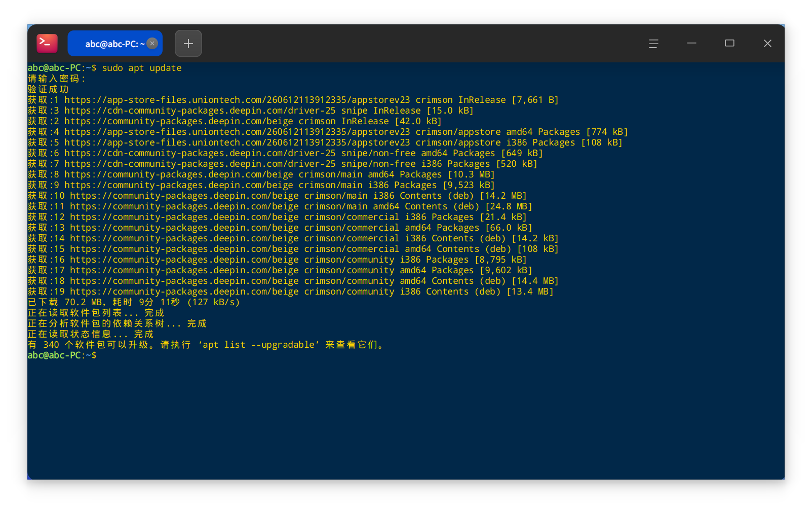The height and width of the screenshot is (510, 812).
Task: Click the 验证成功 line
Action: pos(48,89)
